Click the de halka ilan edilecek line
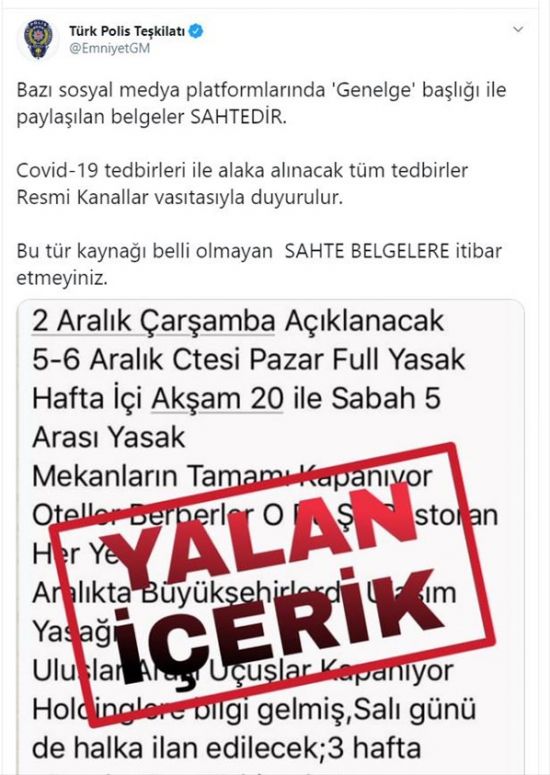The image size is (550, 775). [226, 749]
